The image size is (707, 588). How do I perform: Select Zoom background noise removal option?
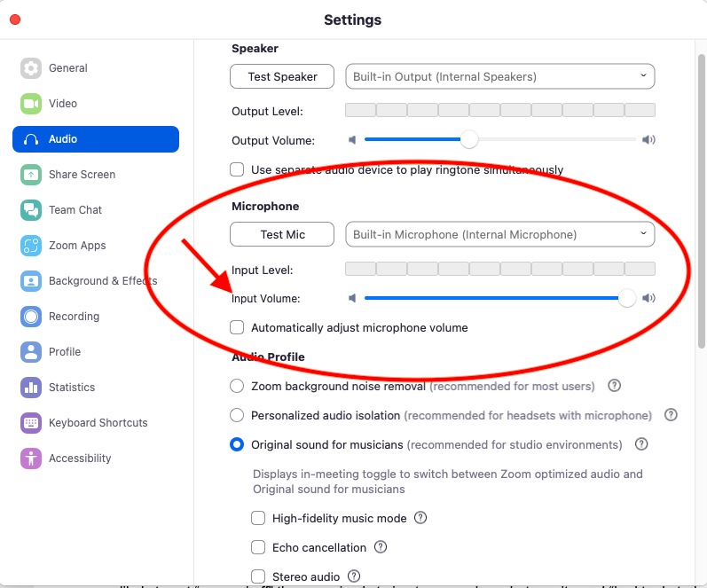pos(237,386)
